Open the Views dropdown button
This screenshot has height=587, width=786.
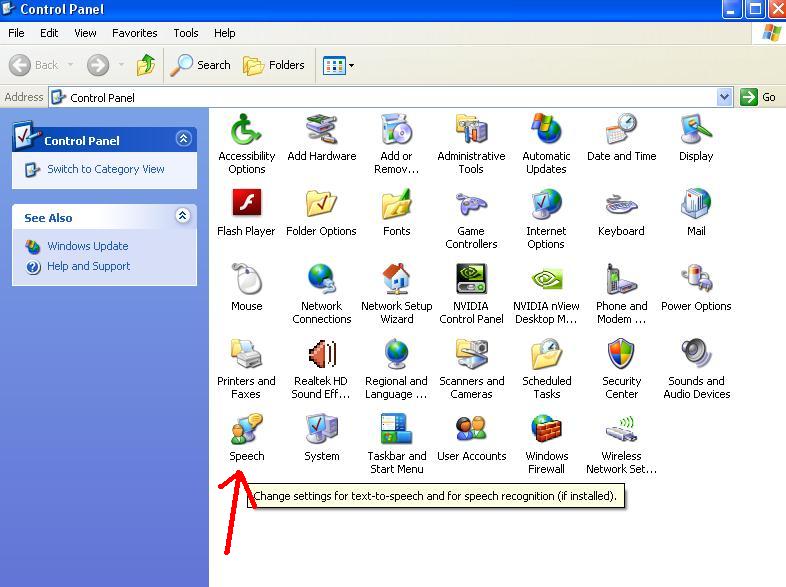point(338,65)
